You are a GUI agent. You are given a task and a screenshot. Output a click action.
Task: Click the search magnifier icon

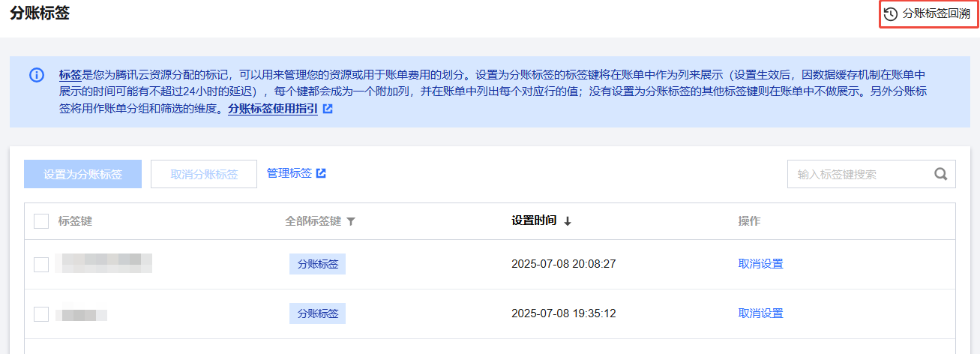941,174
